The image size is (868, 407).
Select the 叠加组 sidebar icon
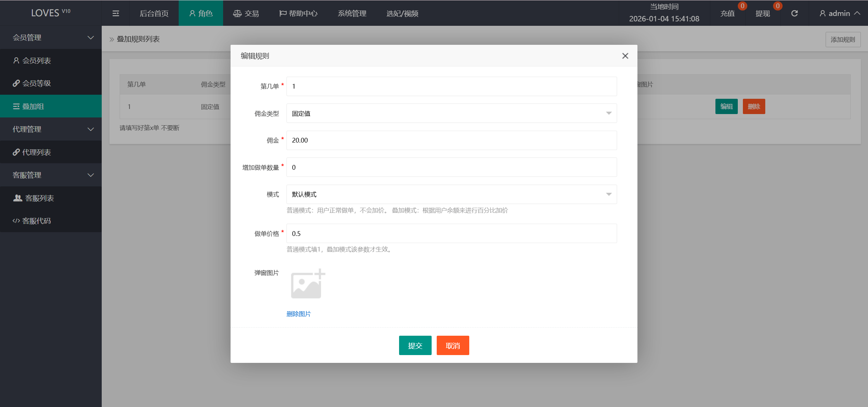tap(16, 106)
